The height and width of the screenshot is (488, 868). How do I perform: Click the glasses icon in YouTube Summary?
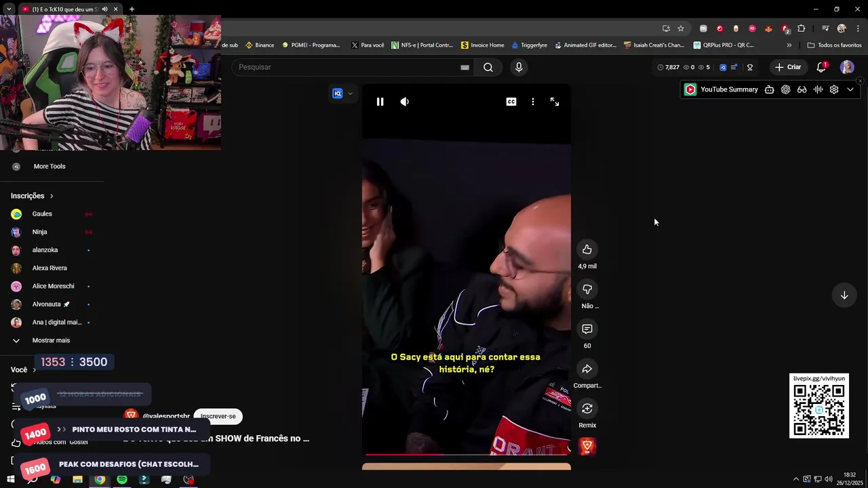[802, 89]
